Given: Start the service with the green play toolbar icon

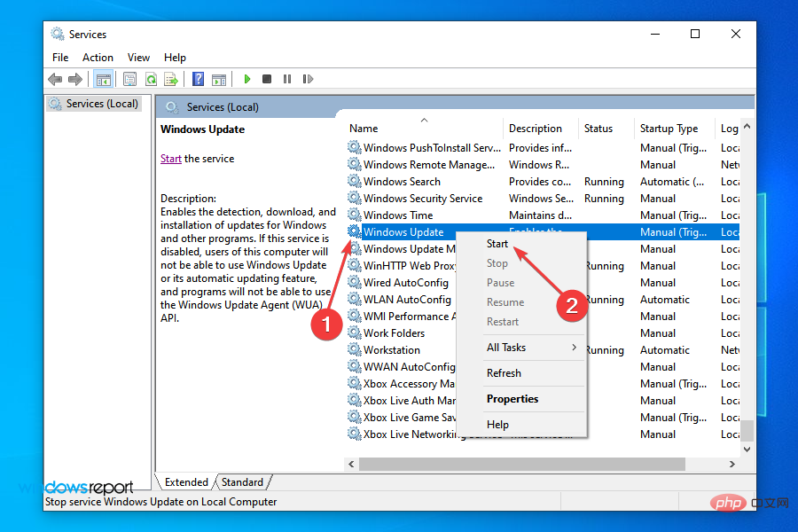Looking at the screenshot, I should point(247,79).
